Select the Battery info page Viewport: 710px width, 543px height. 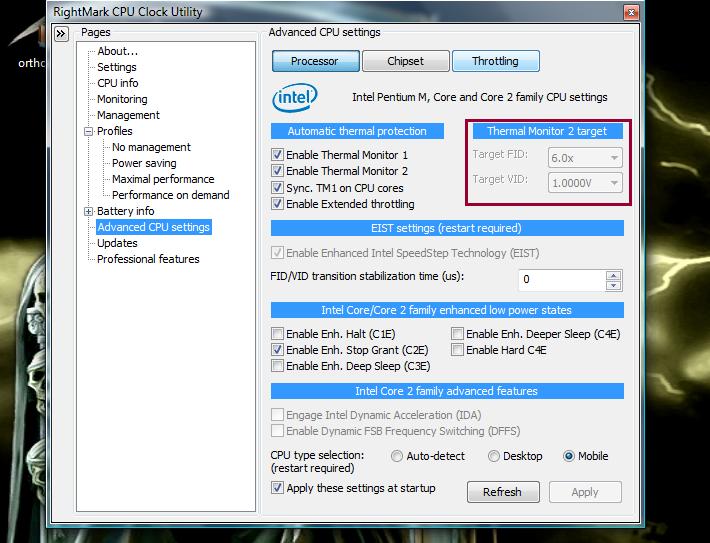125,211
